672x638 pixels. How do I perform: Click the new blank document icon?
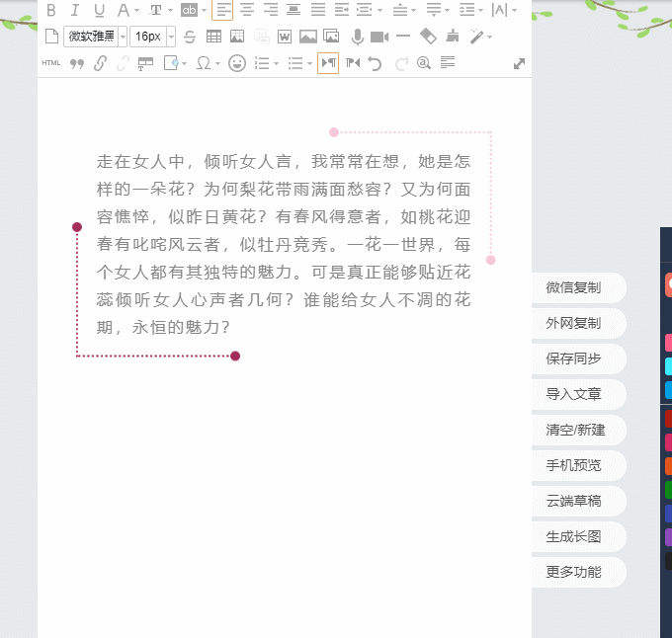tap(51, 37)
